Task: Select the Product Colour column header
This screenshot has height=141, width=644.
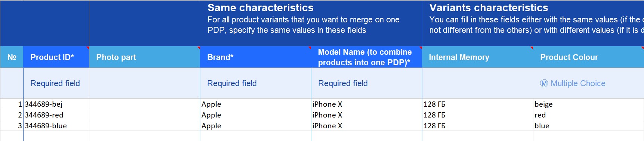Action: (589, 57)
